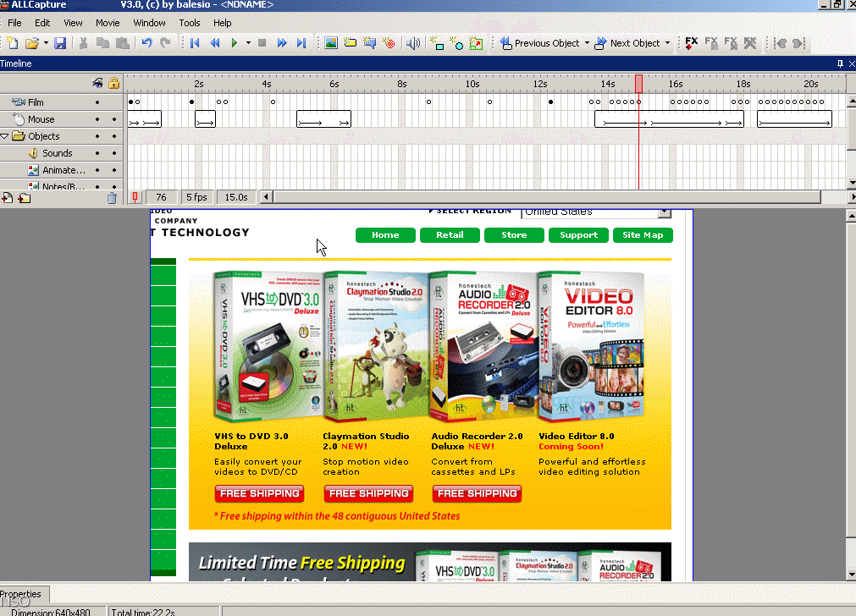Insert the red target marker object
The image size is (856, 616).
(x=389, y=43)
